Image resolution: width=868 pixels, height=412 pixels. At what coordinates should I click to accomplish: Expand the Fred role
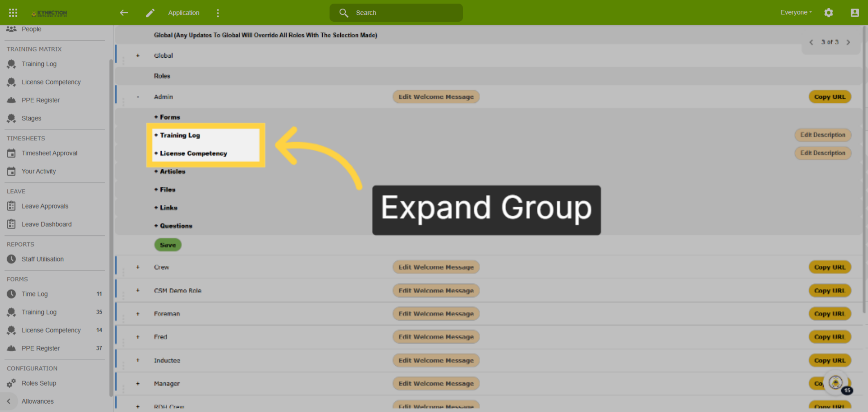click(x=138, y=337)
